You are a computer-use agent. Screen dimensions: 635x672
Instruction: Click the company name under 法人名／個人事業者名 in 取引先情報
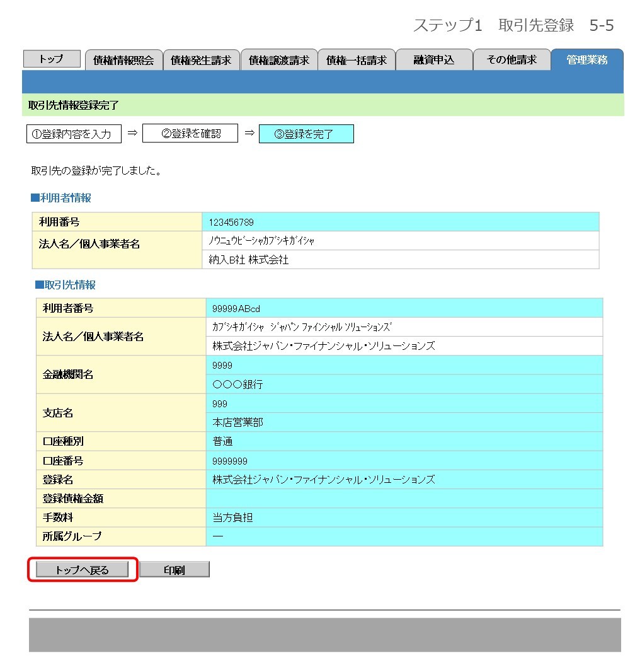click(x=324, y=346)
